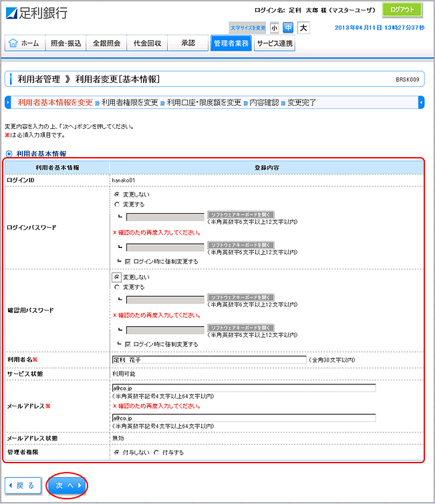The image size is (435, 504).
Task: Open software keyboard for ログインパスワード re-entry field
Action: (x=241, y=245)
